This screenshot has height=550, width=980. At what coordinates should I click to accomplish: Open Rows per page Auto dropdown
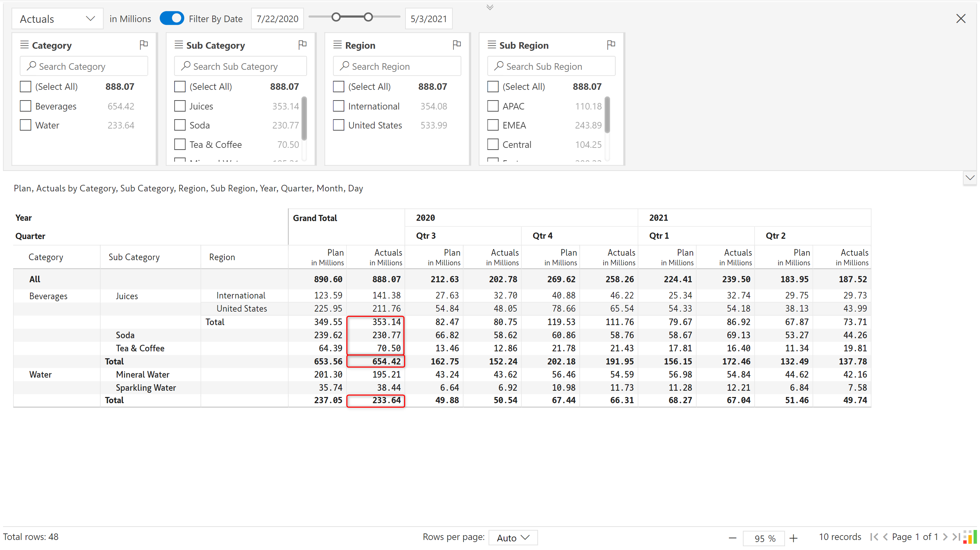coord(513,538)
